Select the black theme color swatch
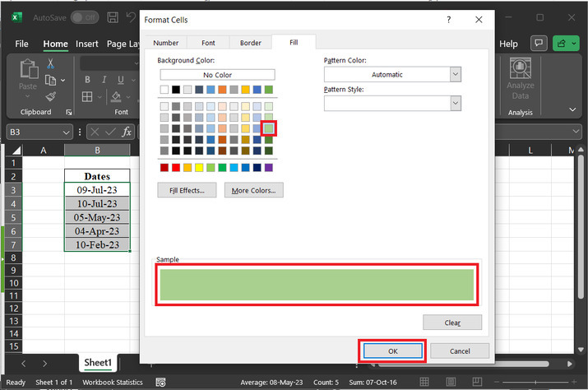The width and height of the screenshot is (588, 390). point(176,90)
